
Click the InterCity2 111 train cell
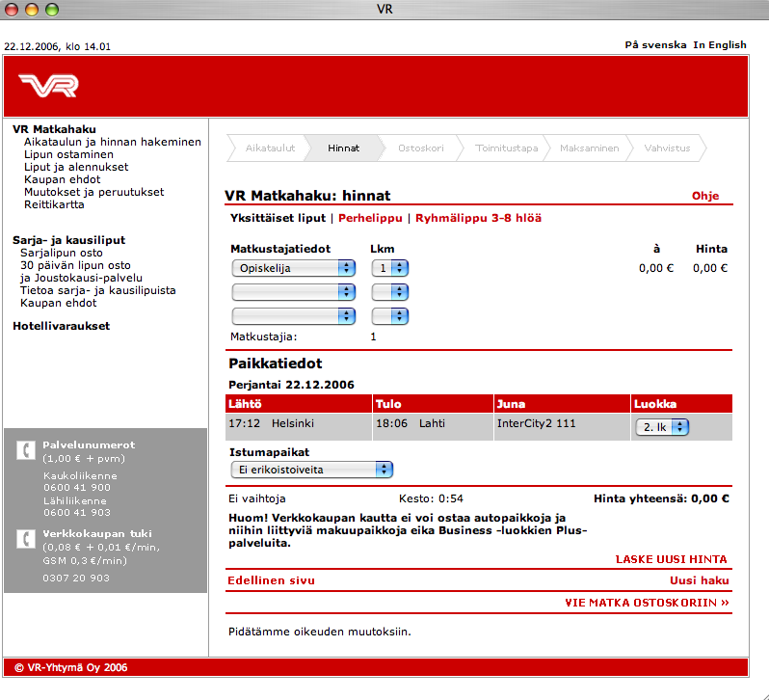(562, 426)
